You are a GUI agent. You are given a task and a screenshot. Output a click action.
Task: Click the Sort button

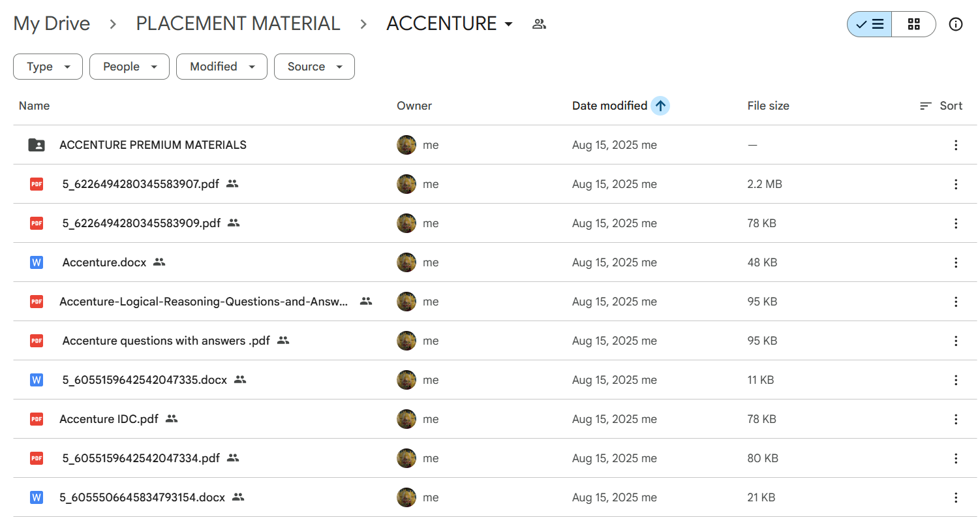click(941, 106)
